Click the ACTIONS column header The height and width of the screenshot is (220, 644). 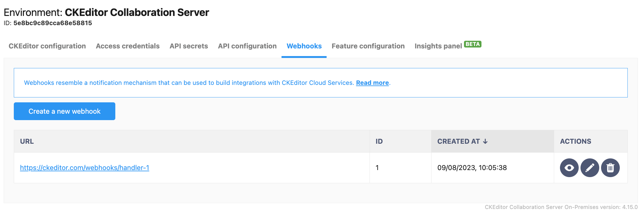pos(591,141)
